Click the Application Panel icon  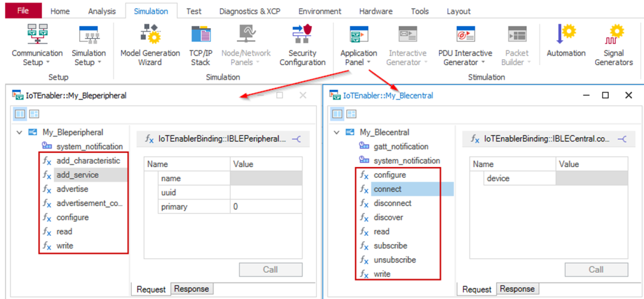[358, 35]
